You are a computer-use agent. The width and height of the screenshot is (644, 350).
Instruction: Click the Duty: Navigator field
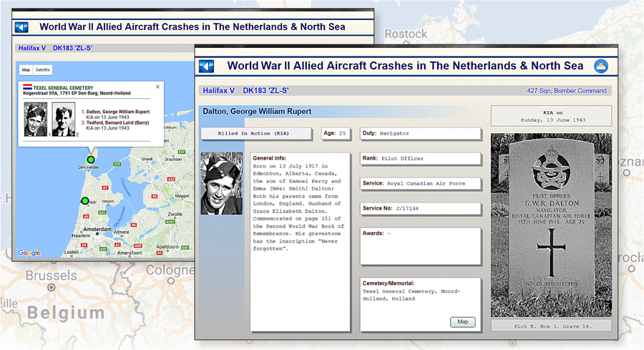point(420,134)
